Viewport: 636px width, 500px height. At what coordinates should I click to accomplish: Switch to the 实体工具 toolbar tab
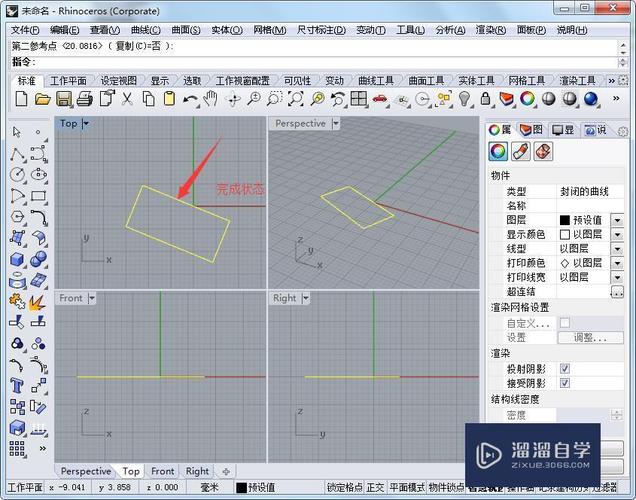[x=476, y=81]
